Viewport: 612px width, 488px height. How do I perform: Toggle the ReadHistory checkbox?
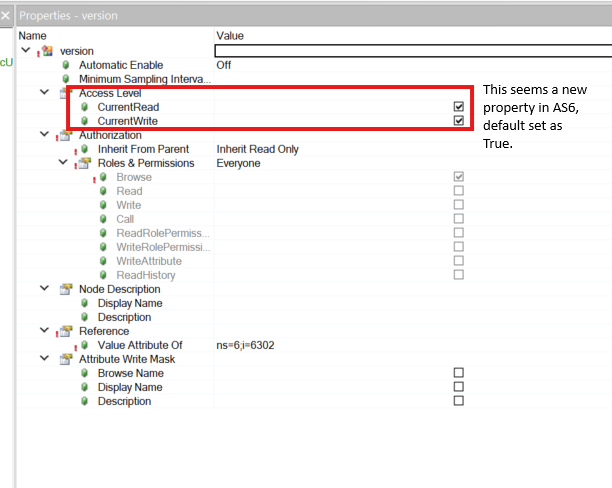click(x=459, y=275)
